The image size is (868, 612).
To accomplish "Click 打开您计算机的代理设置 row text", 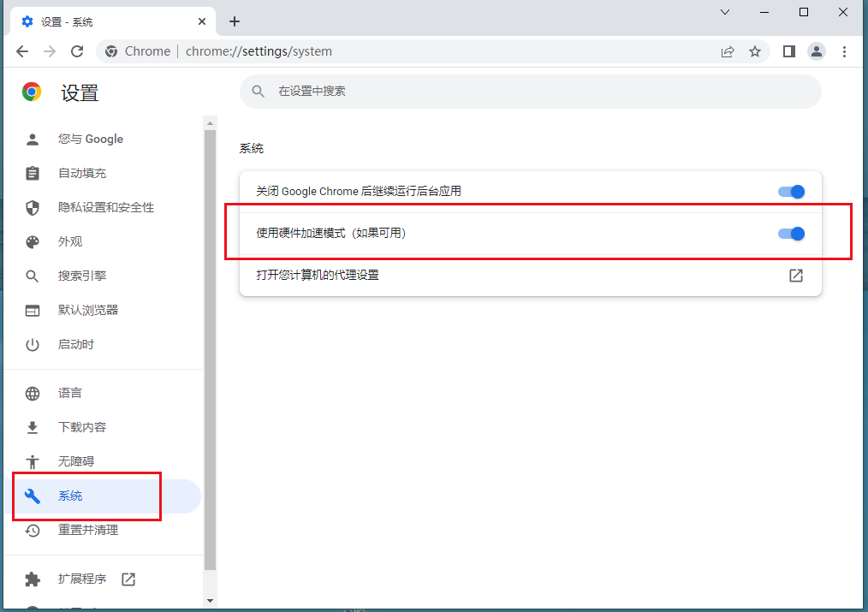I will pyautogui.click(x=318, y=275).
